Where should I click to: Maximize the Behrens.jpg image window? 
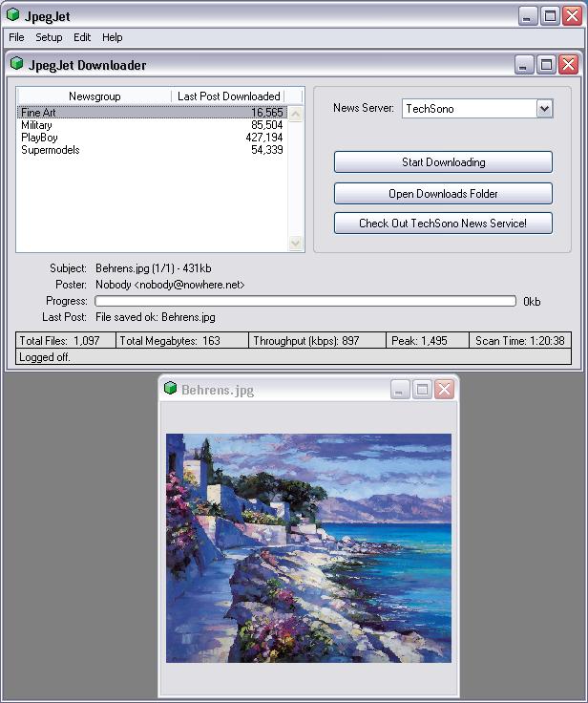422,389
